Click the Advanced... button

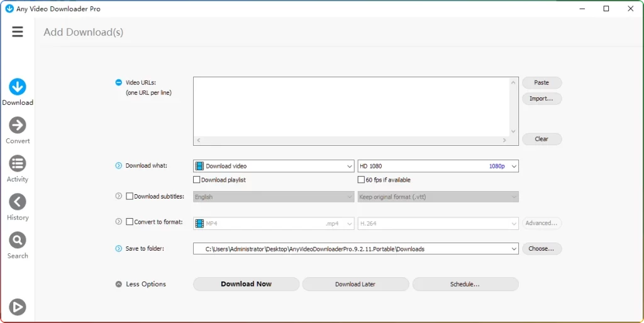click(x=541, y=223)
